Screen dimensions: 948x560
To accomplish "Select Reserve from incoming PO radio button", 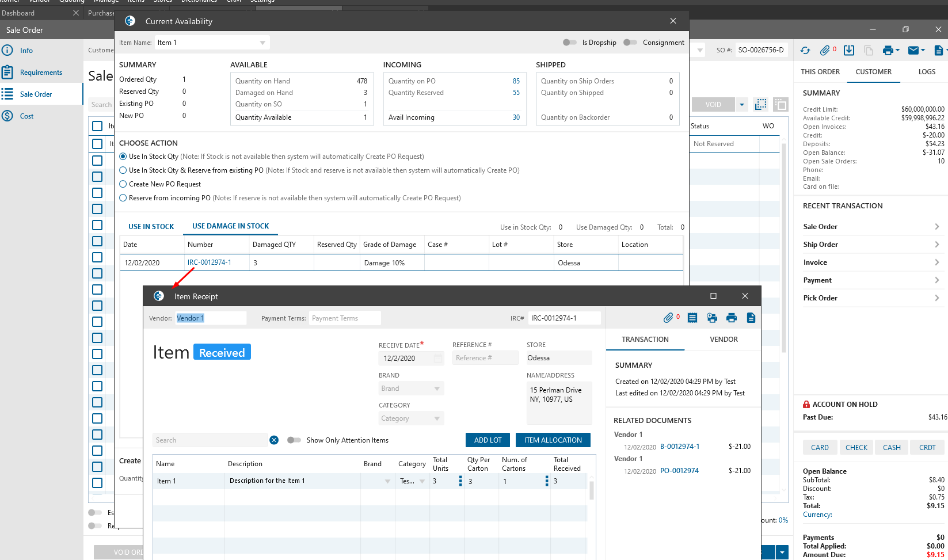I will point(123,198).
